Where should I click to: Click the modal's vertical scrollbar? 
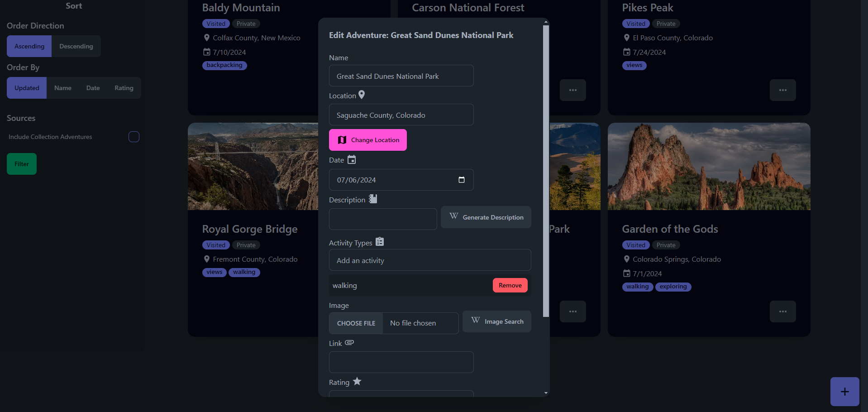pyautogui.click(x=546, y=172)
